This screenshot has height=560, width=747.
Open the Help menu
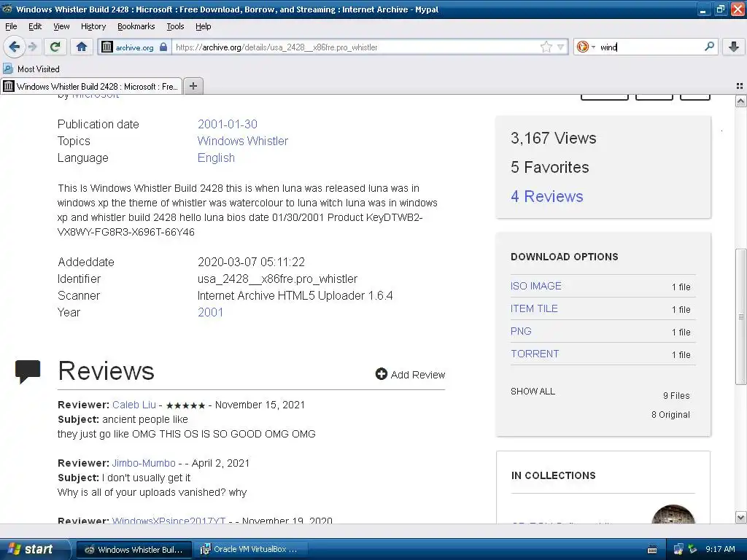point(203,26)
